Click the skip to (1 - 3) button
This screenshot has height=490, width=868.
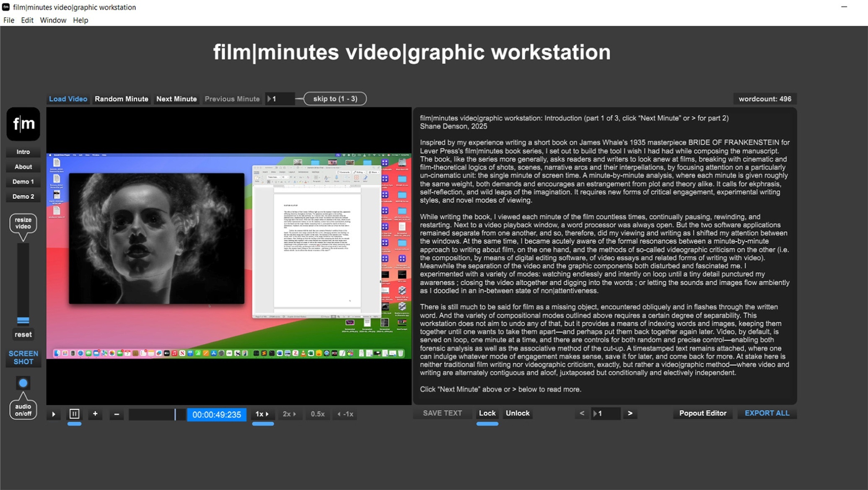click(x=335, y=99)
